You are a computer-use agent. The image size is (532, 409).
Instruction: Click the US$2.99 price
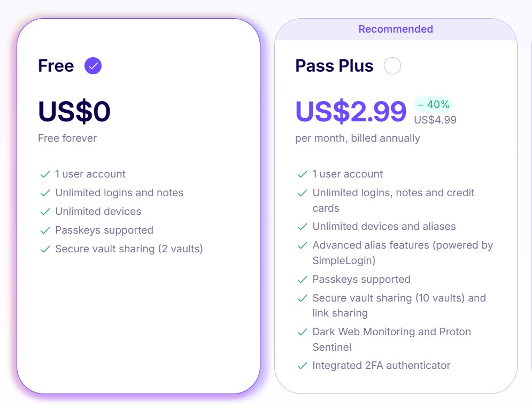tap(351, 112)
